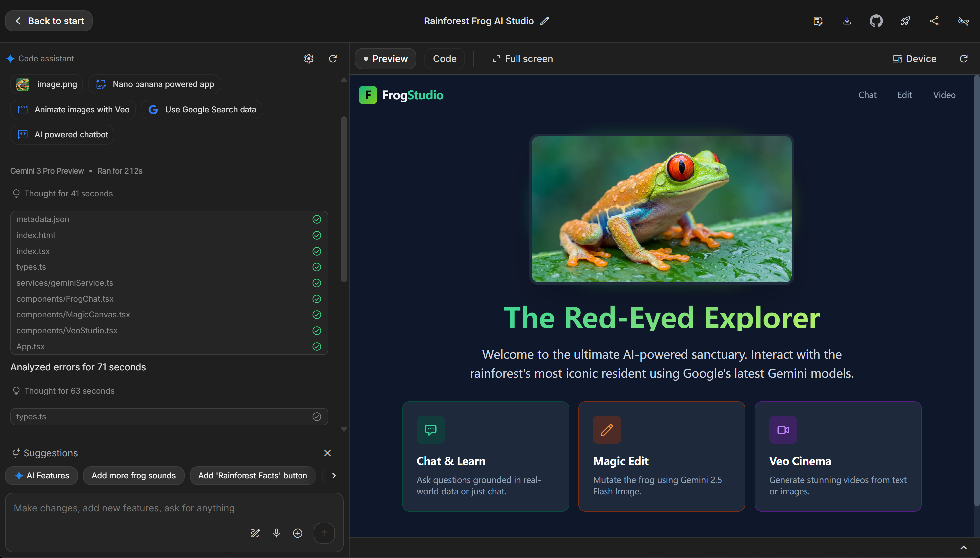The image size is (980, 558).
Task: Click the rocket deploy icon
Action: click(905, 21)
